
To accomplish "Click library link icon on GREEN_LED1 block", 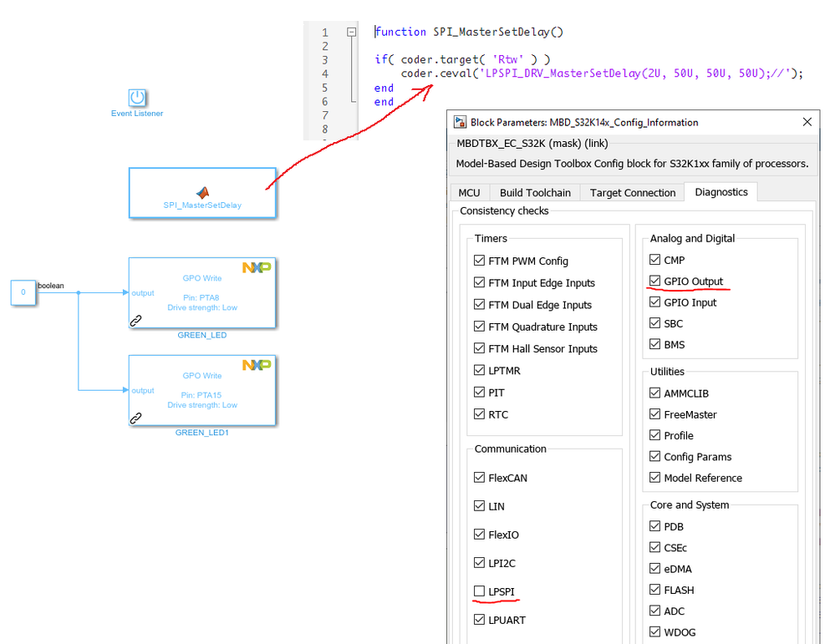I will 135,418.
